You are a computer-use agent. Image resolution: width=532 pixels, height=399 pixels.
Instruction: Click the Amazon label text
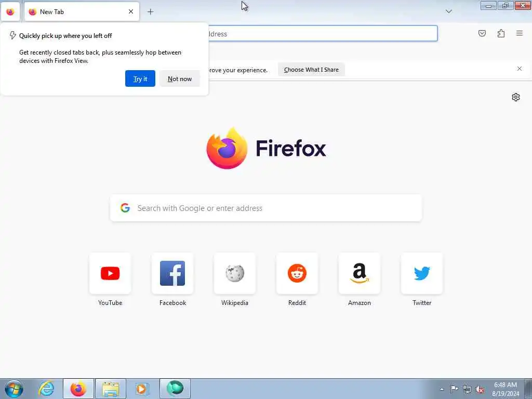pos(360,303)
